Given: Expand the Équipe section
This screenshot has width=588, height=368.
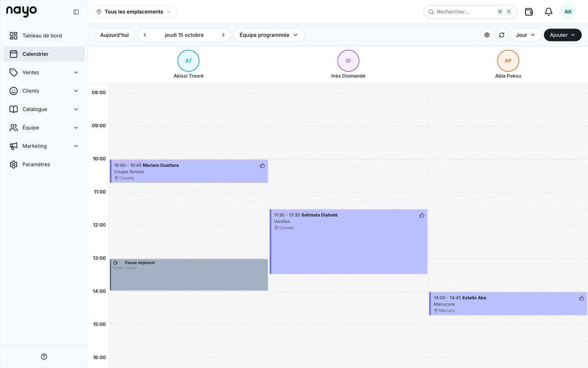Looking at the screenshot, I should [44, 128].
